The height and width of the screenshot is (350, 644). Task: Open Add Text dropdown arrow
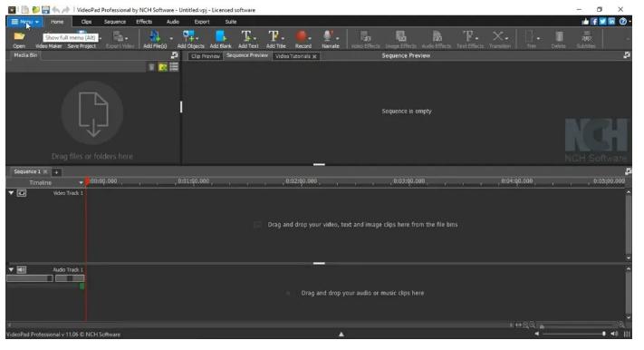click(x=255, y=39)
